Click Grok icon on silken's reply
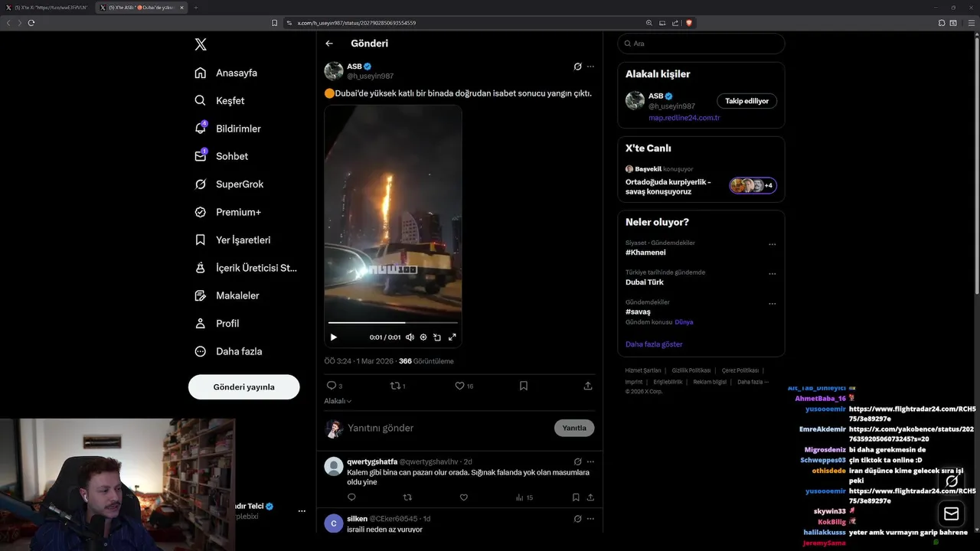980x551 pixels. [578, 518]
